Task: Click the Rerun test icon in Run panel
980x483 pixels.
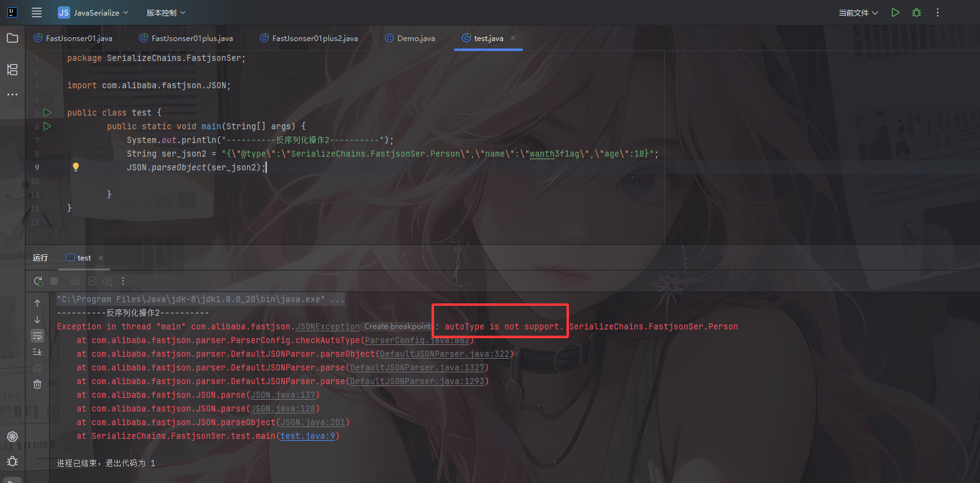Action: [x=38, y=281]
